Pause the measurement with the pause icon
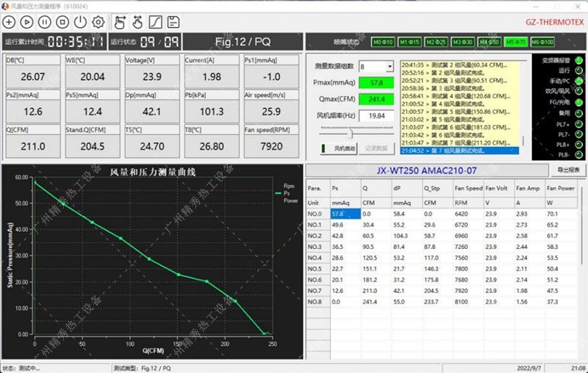The image size is (588, 373). pos(45,22)
